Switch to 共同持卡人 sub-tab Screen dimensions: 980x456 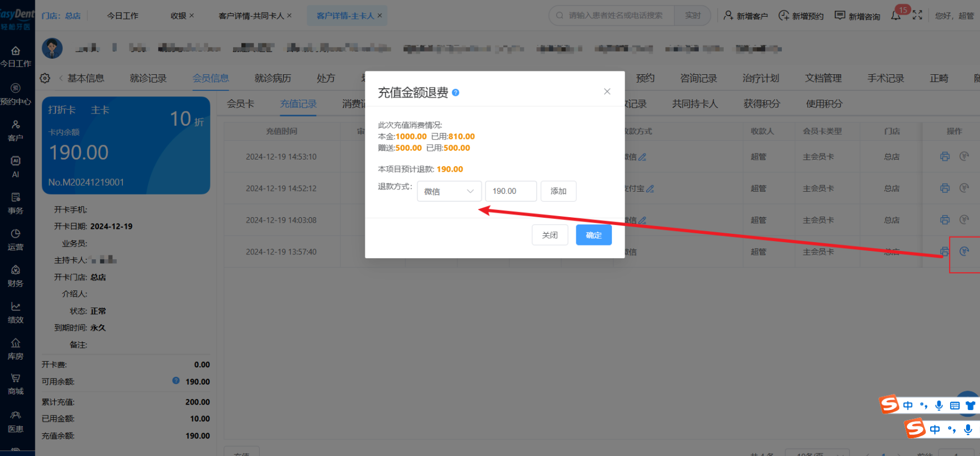[695, 104]
